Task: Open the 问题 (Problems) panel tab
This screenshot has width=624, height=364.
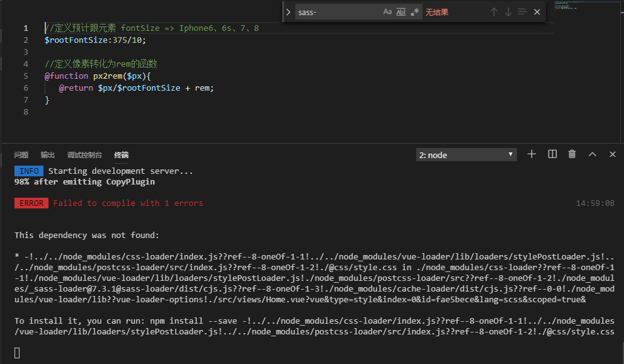Action: point(21,155)
